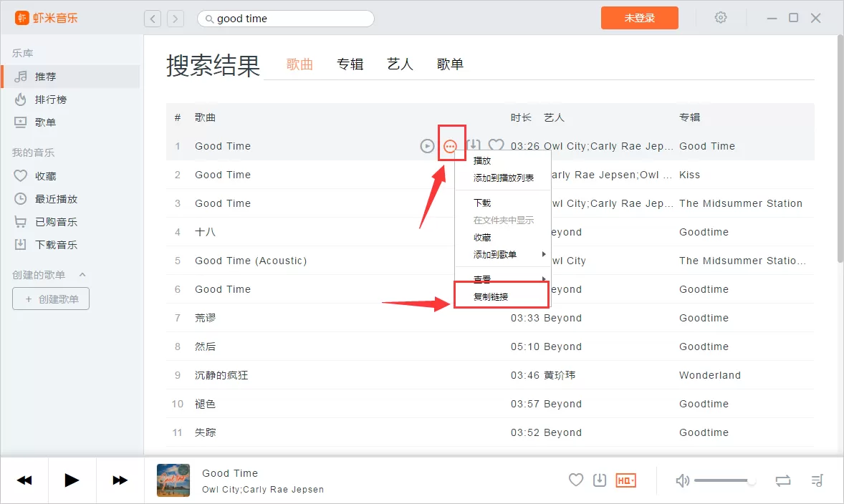844x504 pixels.
Task: Skip to next track
Action: coord(120,480)
